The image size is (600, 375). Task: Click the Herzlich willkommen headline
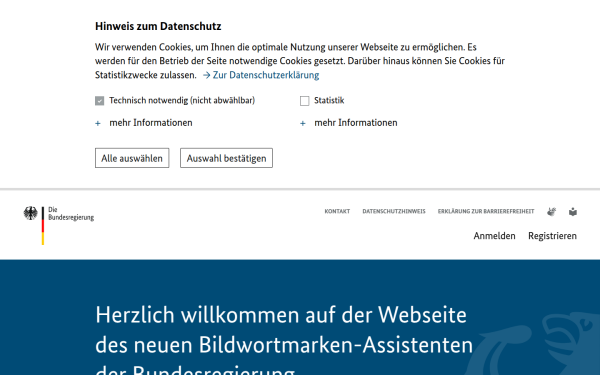point(284,341)
